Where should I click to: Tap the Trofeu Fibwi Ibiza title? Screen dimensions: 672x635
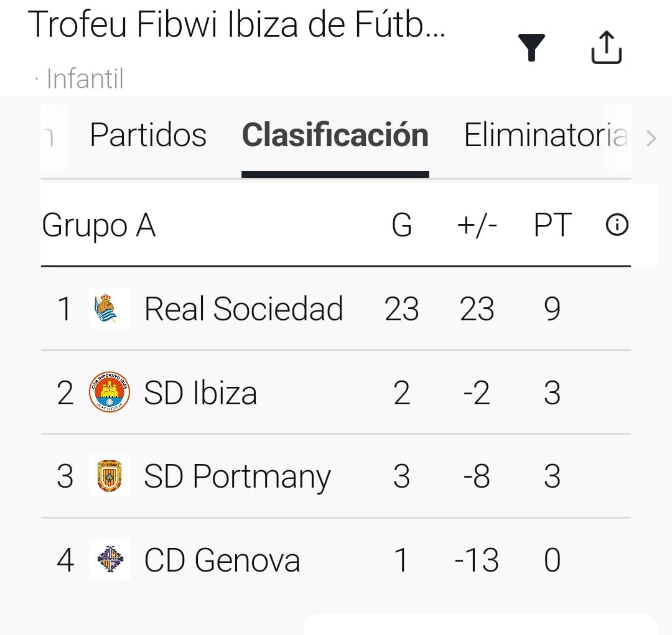tap(236, 25)
